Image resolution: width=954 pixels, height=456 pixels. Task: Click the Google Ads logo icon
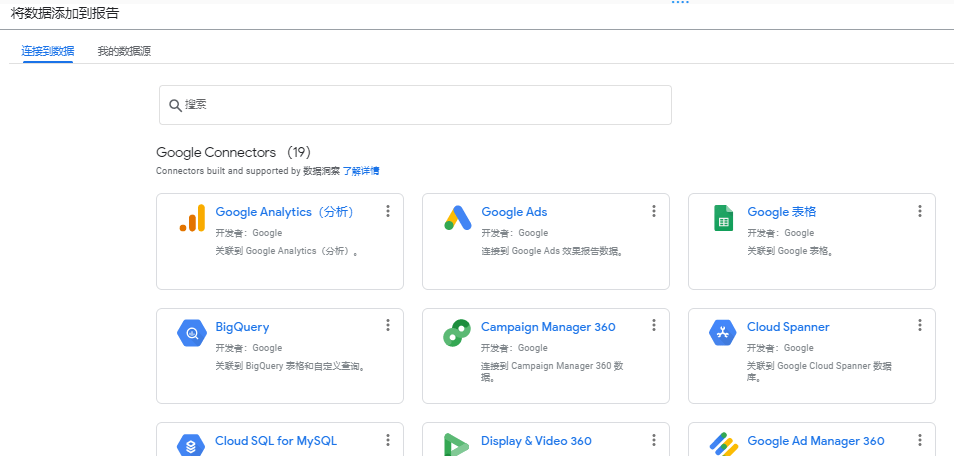click(x=458, y=218)
